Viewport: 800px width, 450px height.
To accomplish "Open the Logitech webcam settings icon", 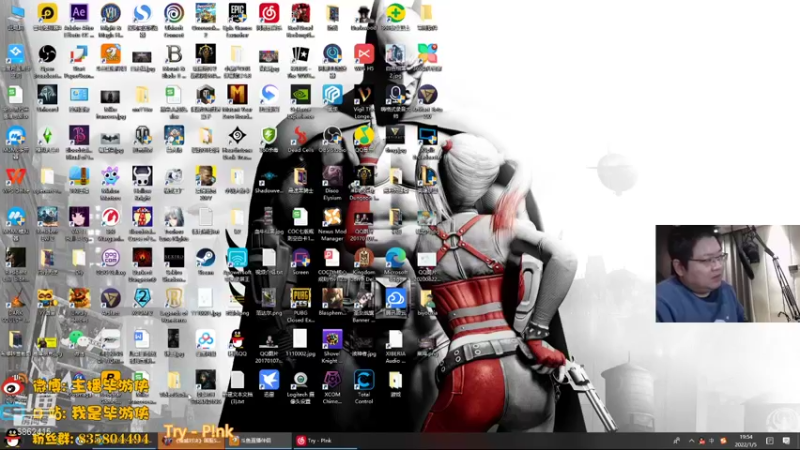I will click(301, 380).
